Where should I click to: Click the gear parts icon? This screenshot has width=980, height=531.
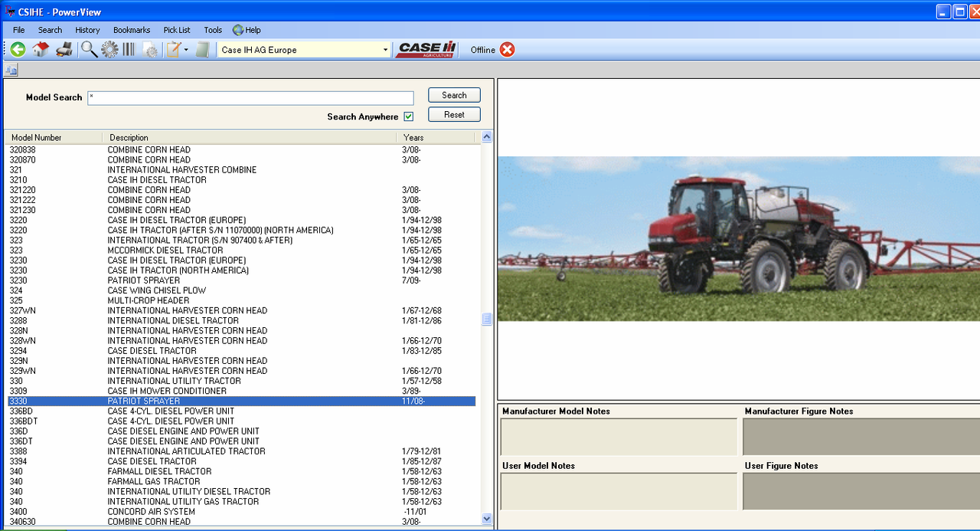109,50
